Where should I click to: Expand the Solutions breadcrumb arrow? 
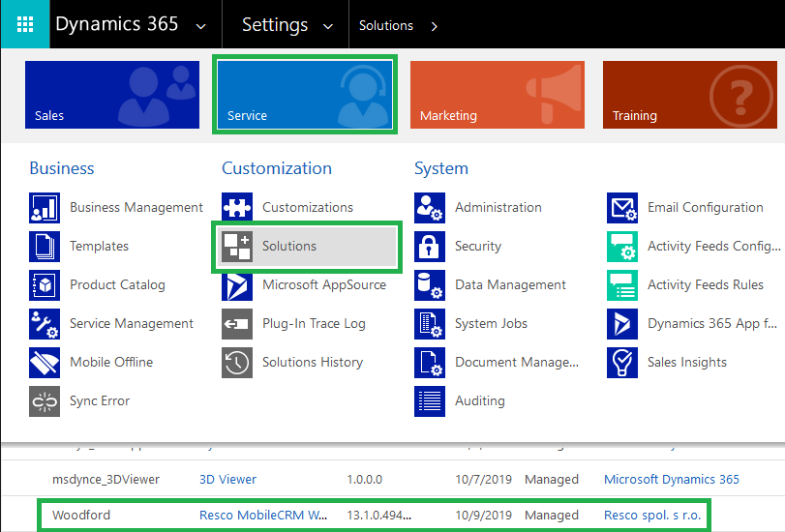(434, 26)
